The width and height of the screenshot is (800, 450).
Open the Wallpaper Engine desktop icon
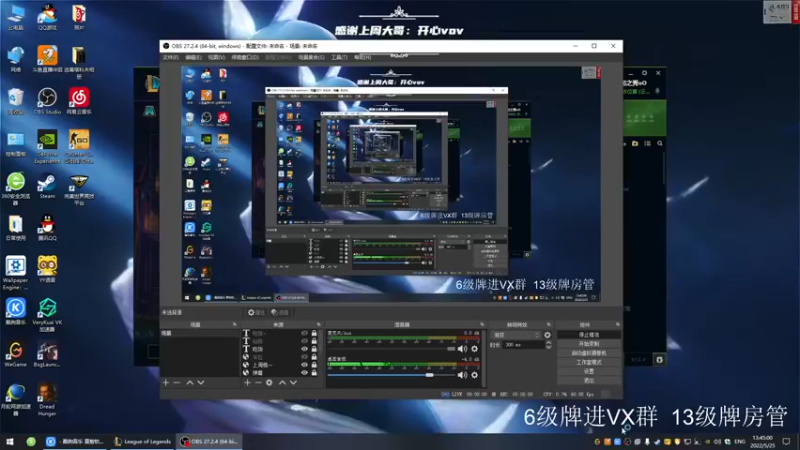pos(15,273)
